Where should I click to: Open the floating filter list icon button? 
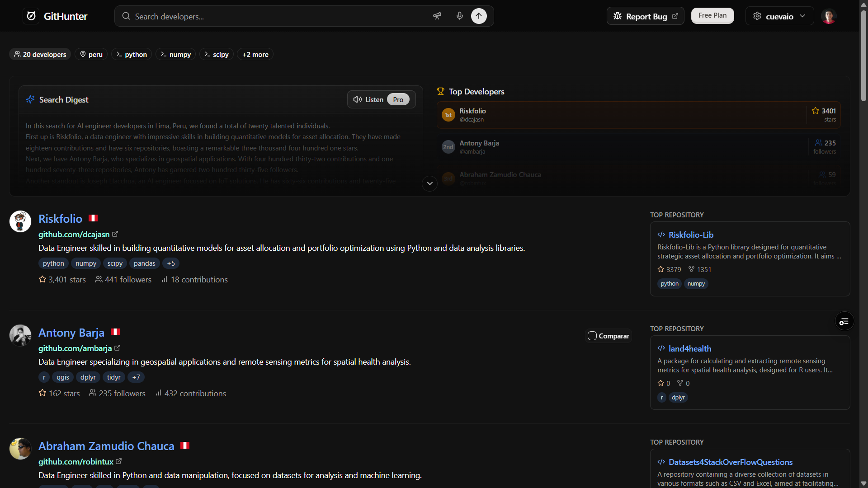pyautogui.click(x=844, y=322)
